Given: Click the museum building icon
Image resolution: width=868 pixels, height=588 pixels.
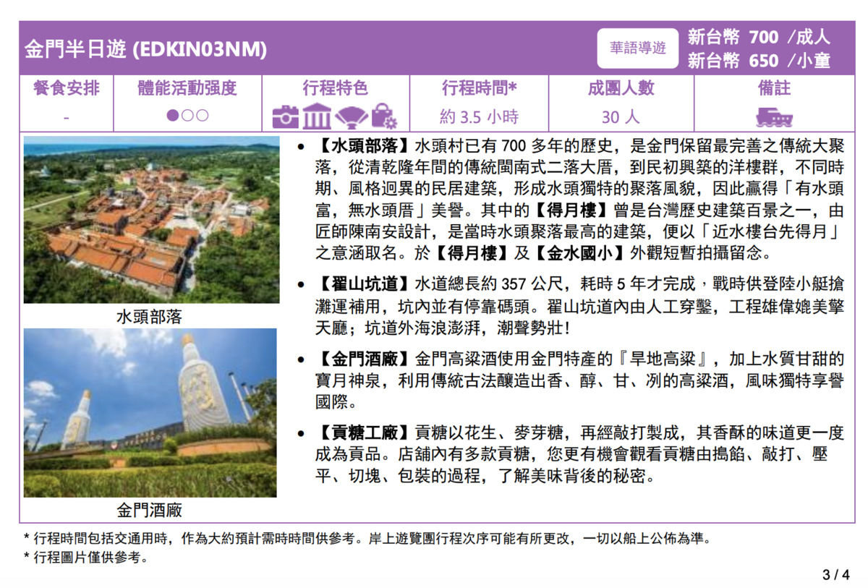Looking at the screenshot, I should coord(318,116).
